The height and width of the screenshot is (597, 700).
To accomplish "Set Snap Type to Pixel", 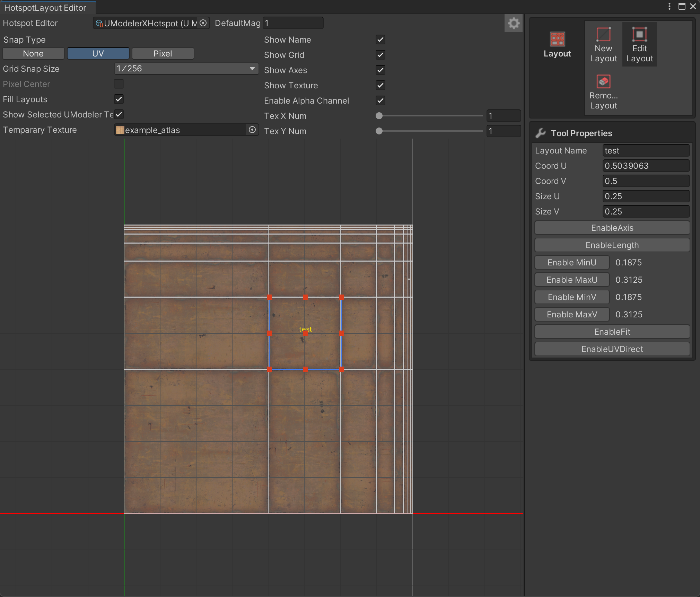I will (163, 54).
